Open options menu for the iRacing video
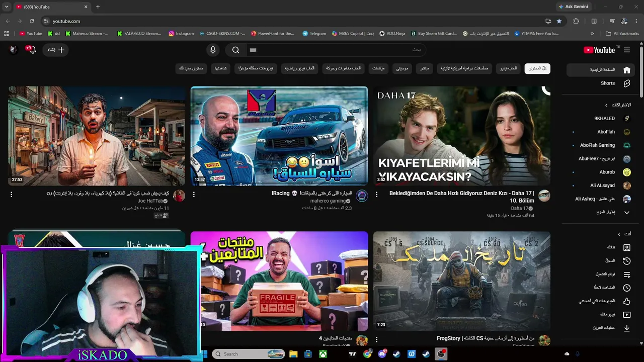 point(194,194)
